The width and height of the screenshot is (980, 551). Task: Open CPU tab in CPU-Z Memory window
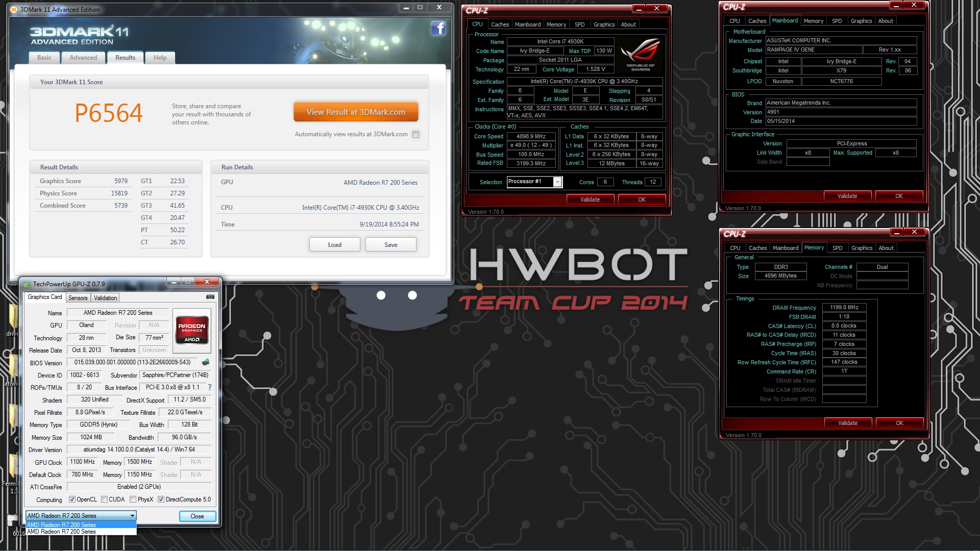coord(735,248)
